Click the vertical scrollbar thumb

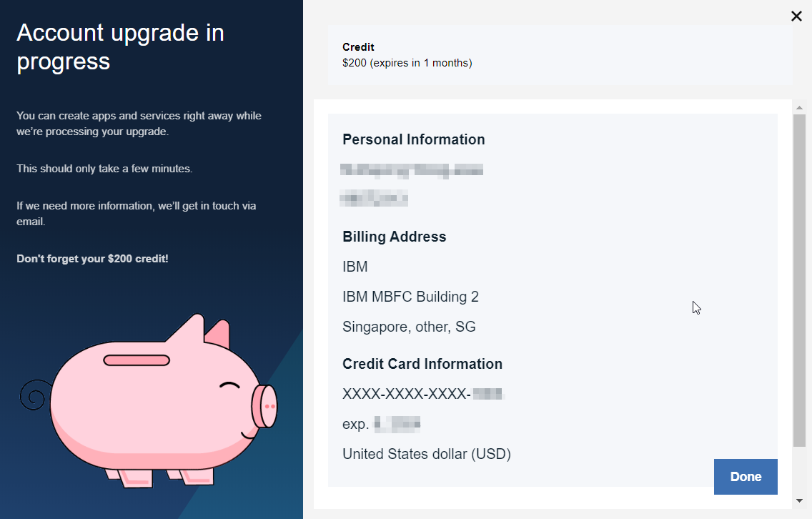tap(799, 280)
